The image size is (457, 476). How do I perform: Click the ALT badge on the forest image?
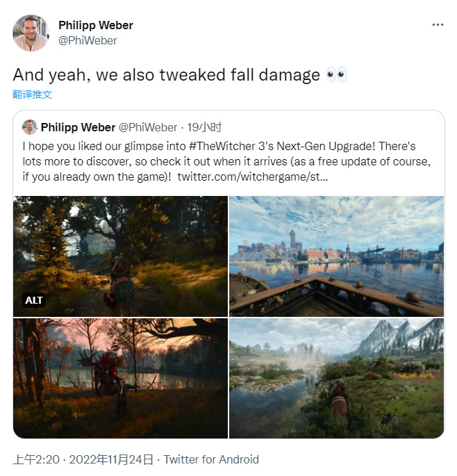(x=34, y=300)
